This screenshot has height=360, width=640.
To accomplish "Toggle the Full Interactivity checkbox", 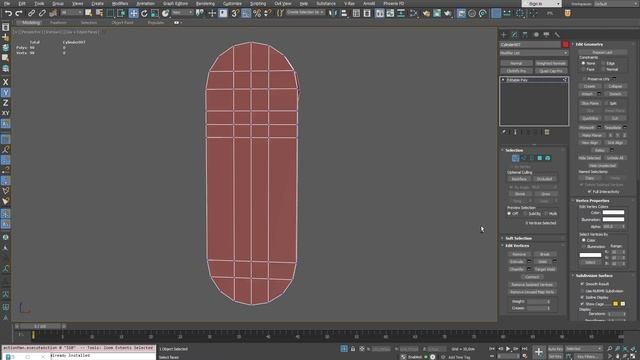I will pyautogui.click(x=589, y=191).
